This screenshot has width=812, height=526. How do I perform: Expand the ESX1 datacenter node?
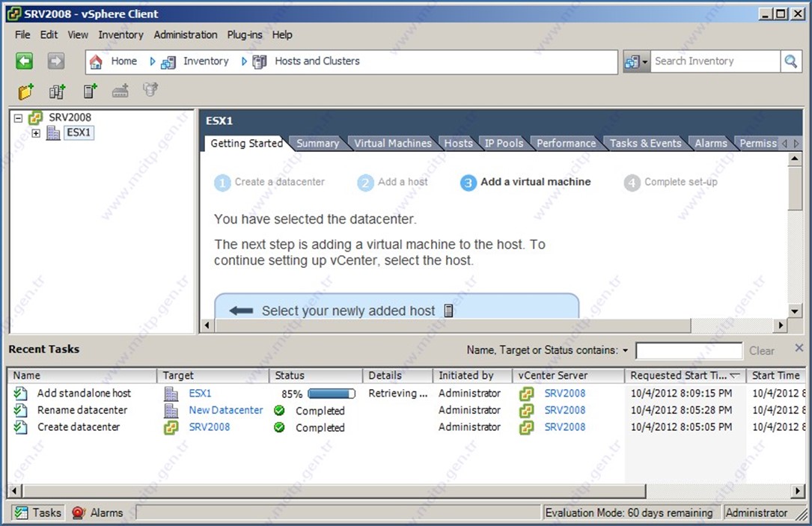click(36, 134)
